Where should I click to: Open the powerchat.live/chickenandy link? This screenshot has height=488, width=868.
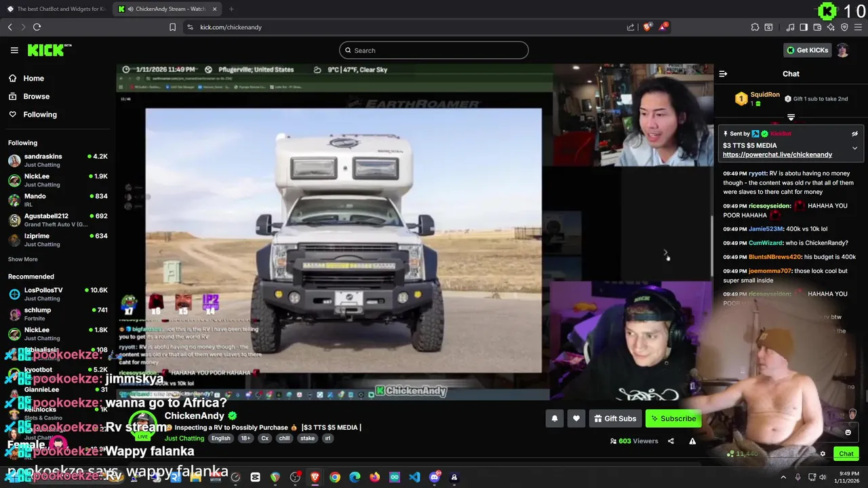tap(777, 155)
